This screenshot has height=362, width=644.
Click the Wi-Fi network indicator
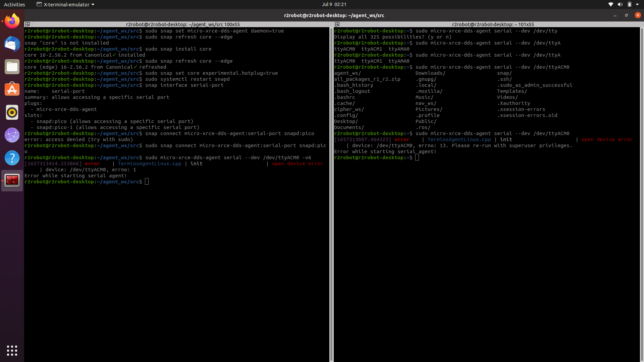(611, 4)
